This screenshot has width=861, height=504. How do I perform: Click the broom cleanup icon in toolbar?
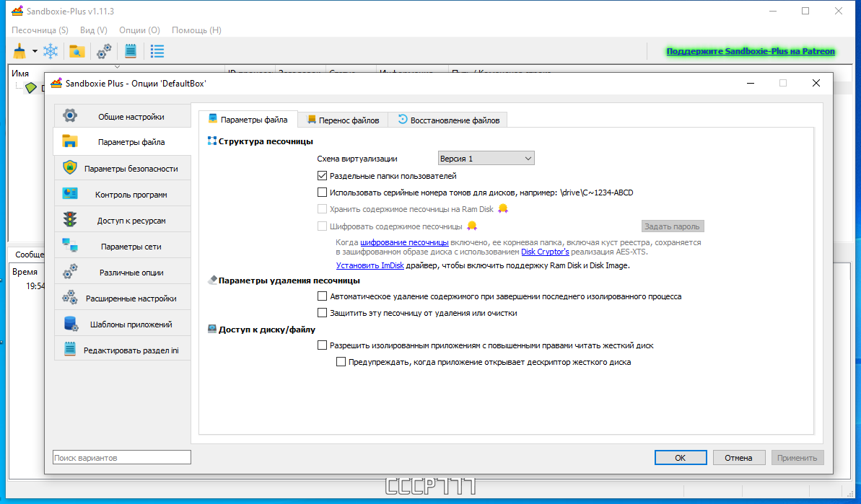click(19, 51)
